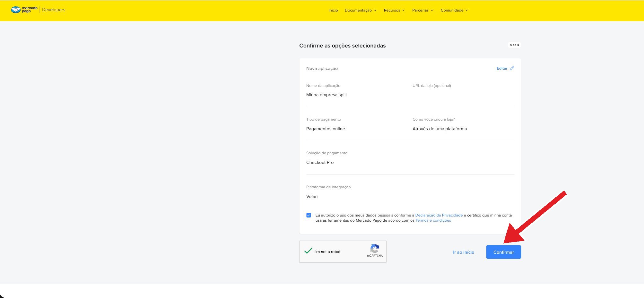Open Termos e condições link
This screenshot has width=644, height=298.
433,220
